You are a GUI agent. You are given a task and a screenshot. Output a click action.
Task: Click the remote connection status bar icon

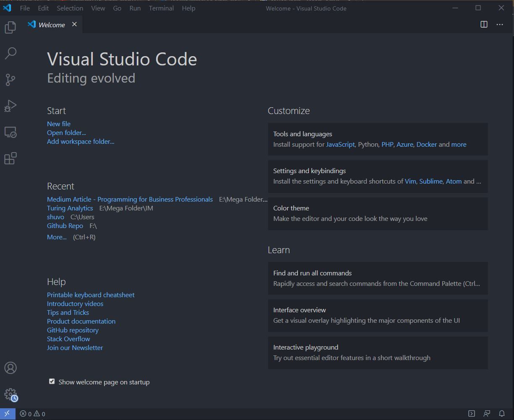pyautogui.click(x=7, y=413)
